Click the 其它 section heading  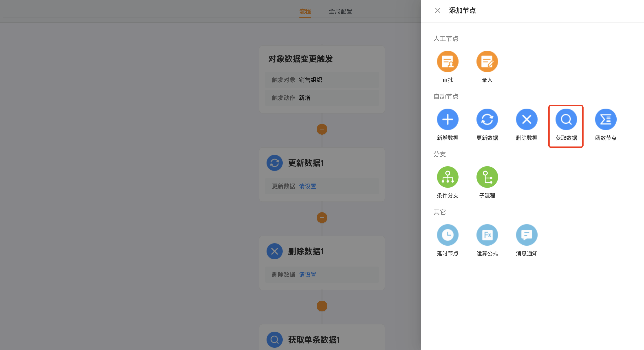[439, 212]
